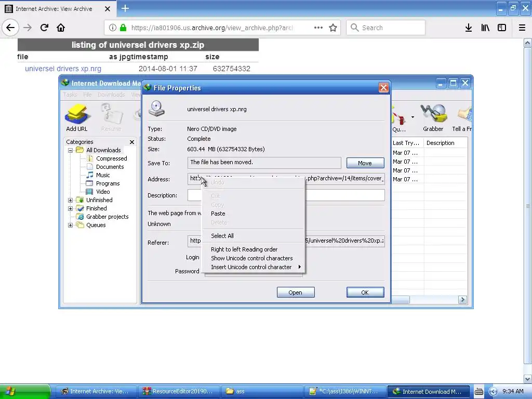Open the Queue toolbar dropdown arrow
This screenshot has height=399, width=532.
pyautogui.click(x=413, y=117)
